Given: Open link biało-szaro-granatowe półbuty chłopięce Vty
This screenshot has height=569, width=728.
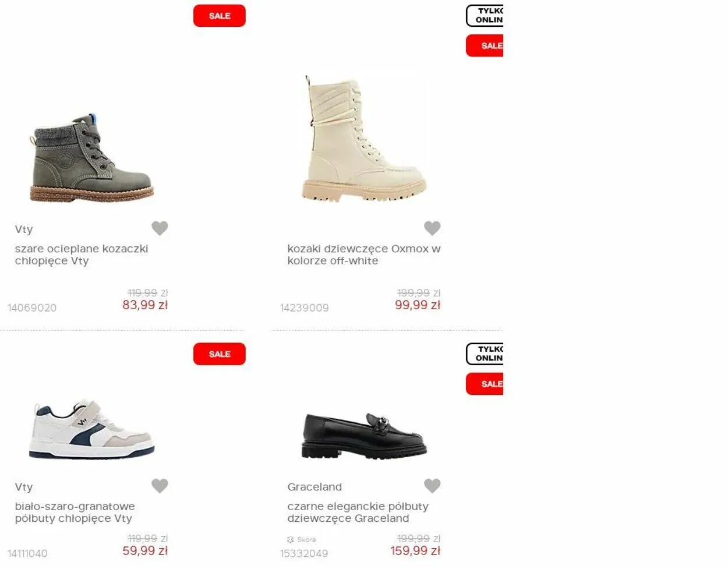Looking at the screenshot, I should 75,513.
